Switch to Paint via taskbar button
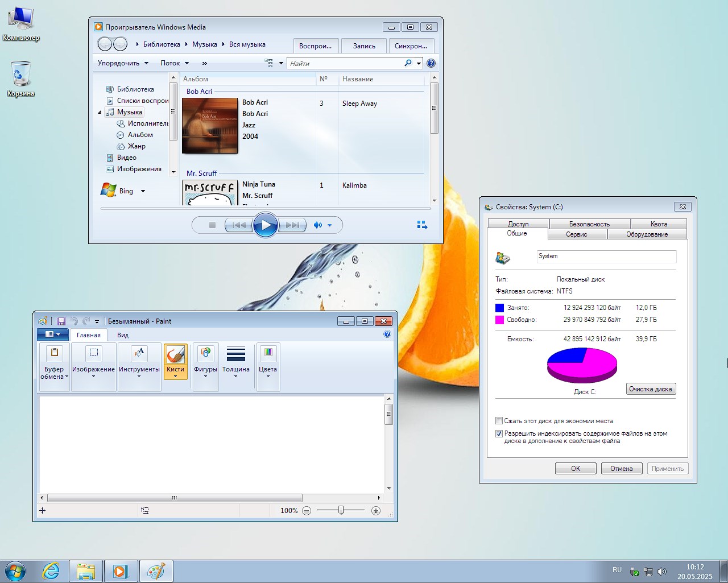 click(156, 571)
